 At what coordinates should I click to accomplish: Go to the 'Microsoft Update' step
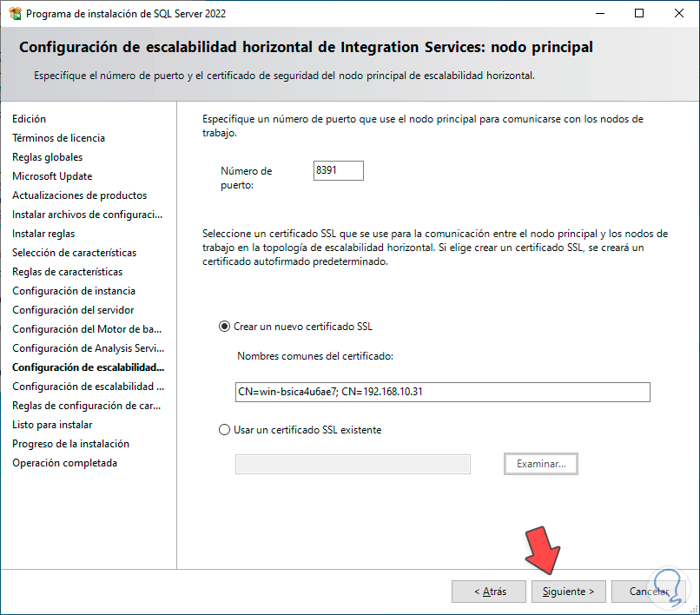[x=52, y=176]
